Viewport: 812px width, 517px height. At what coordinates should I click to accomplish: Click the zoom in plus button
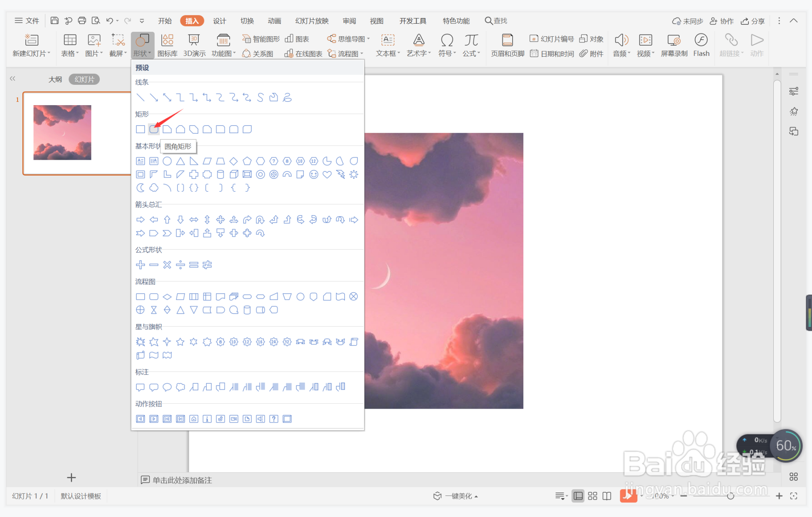tap(779, 496)
